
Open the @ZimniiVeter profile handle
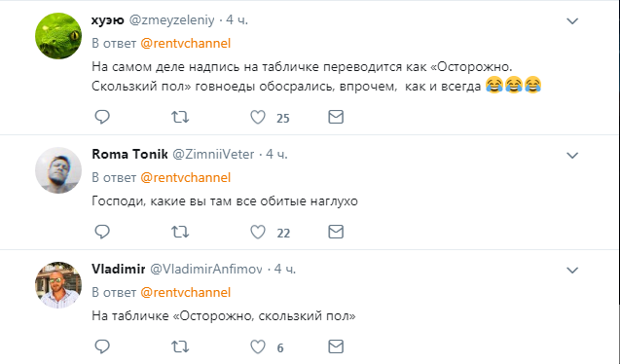(213, 154)
